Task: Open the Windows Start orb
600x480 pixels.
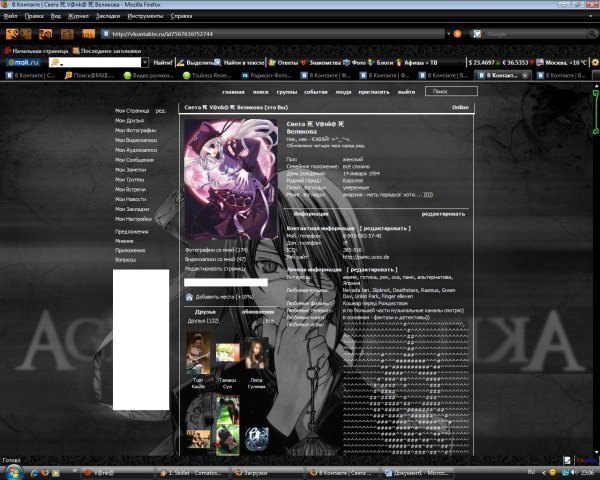Action: click(x=14, y=473)
